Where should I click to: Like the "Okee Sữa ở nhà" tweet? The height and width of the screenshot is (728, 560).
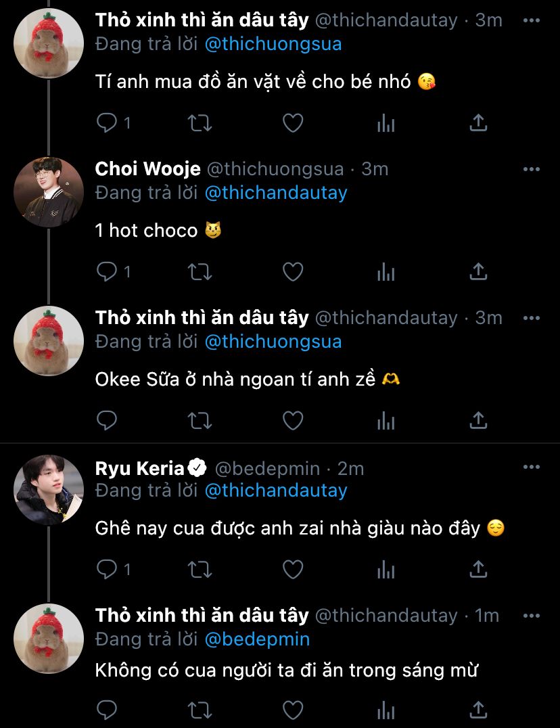coord(292,421)
